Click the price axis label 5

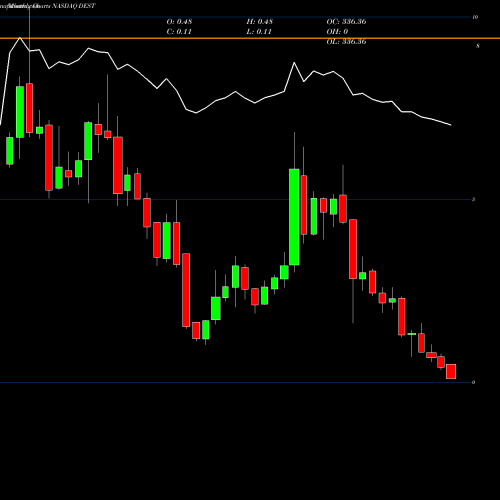474,200
